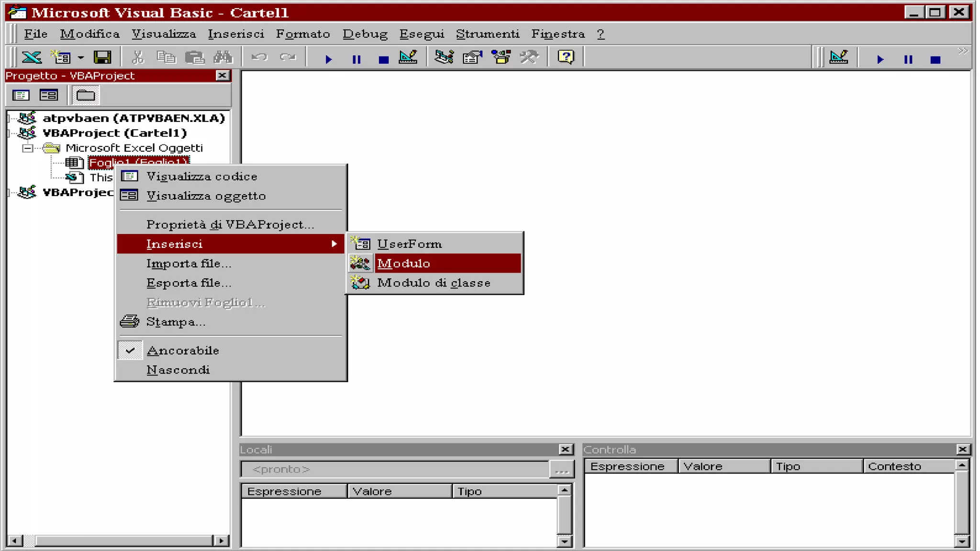Open the Insert UserForm dropdown arrow
Screen dimensions: 980x551
coord(81,58)
